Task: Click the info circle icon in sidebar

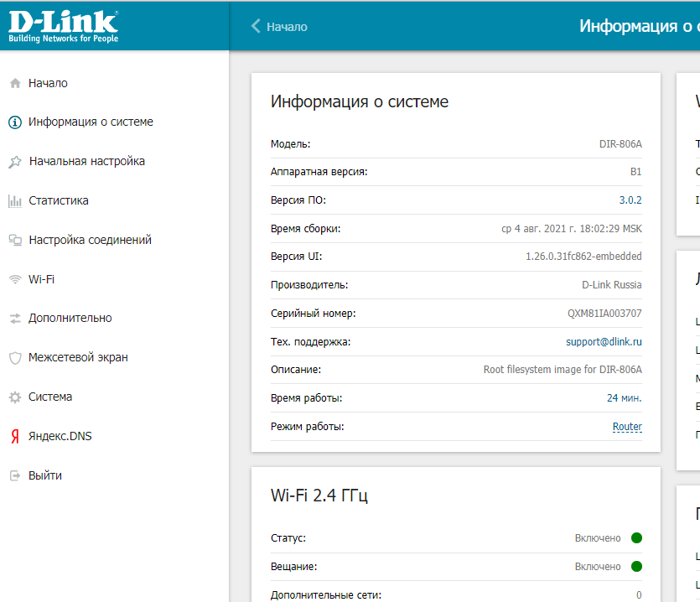Action: click(x=15, y=122)
